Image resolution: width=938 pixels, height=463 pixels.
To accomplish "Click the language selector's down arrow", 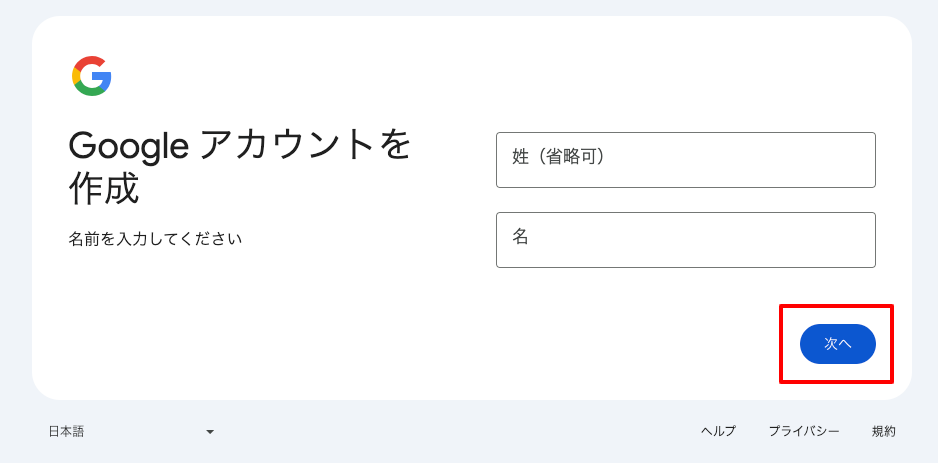I will pos(210,432).
